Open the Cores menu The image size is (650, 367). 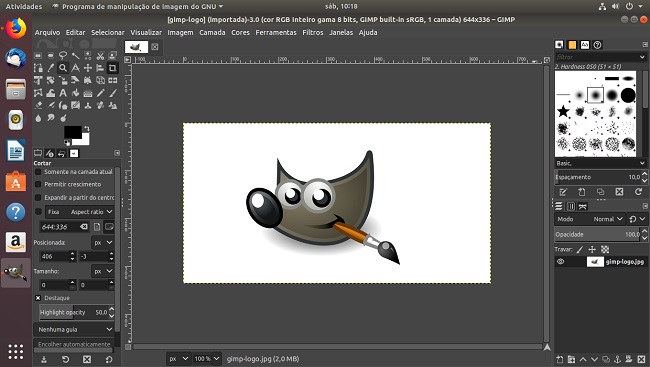pyautogui.click(x=240, y=32)
